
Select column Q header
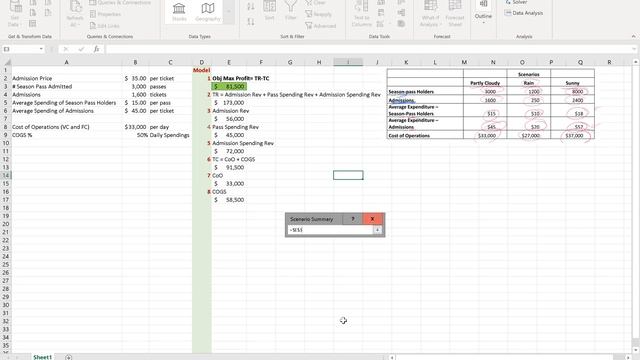tap(580, 62)
